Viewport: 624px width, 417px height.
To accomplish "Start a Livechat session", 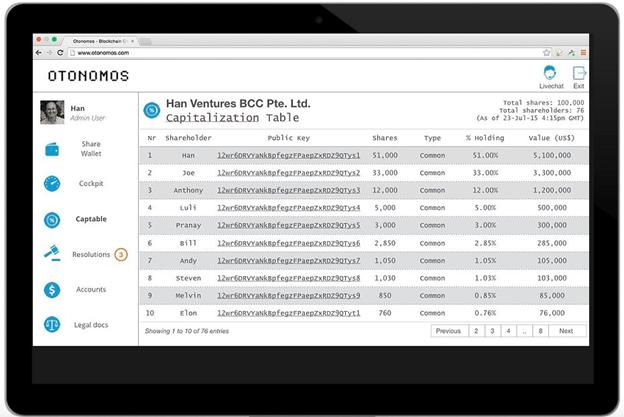I will point(551,77).
